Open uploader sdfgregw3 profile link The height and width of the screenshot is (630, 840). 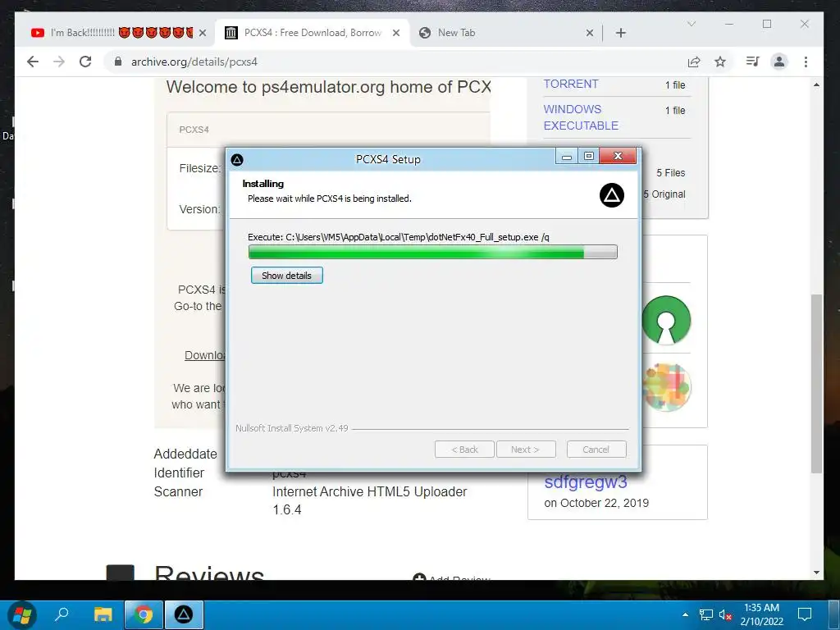point(586,482)
